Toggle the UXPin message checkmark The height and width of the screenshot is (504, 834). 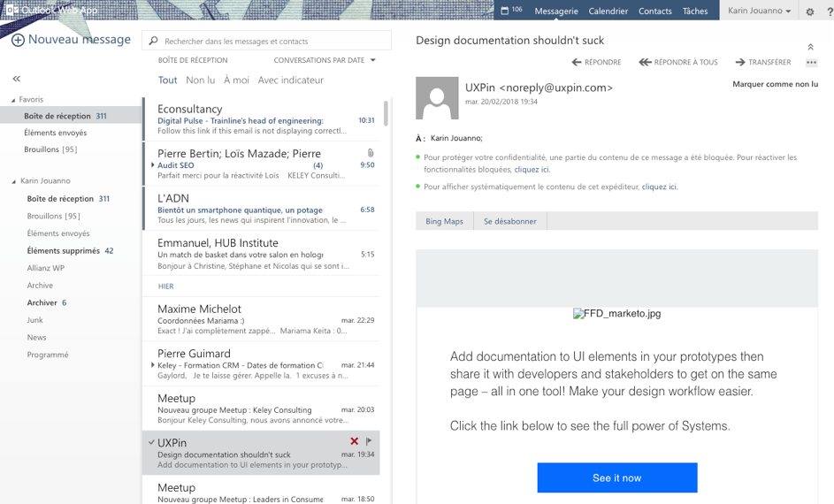(151, 442)
